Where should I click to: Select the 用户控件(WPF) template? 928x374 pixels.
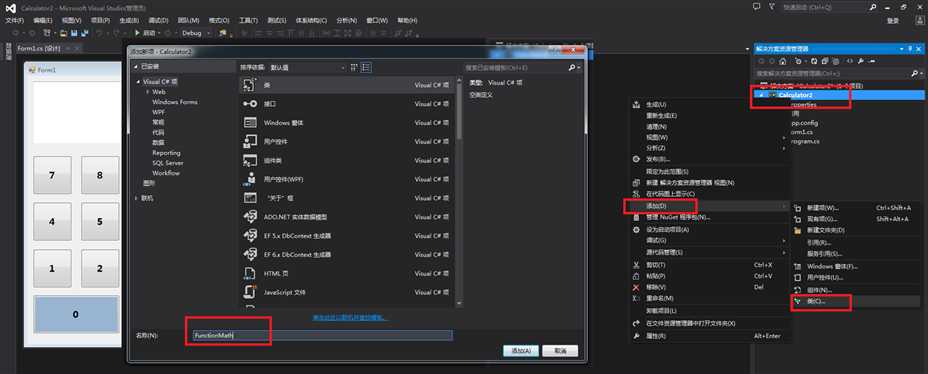point(347,179)
